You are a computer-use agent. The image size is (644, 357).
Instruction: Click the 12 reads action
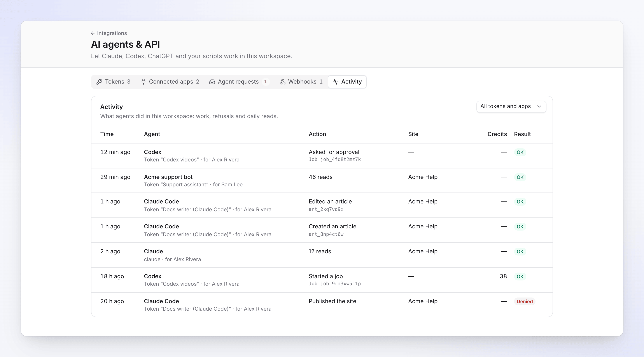tap(320, 252)
